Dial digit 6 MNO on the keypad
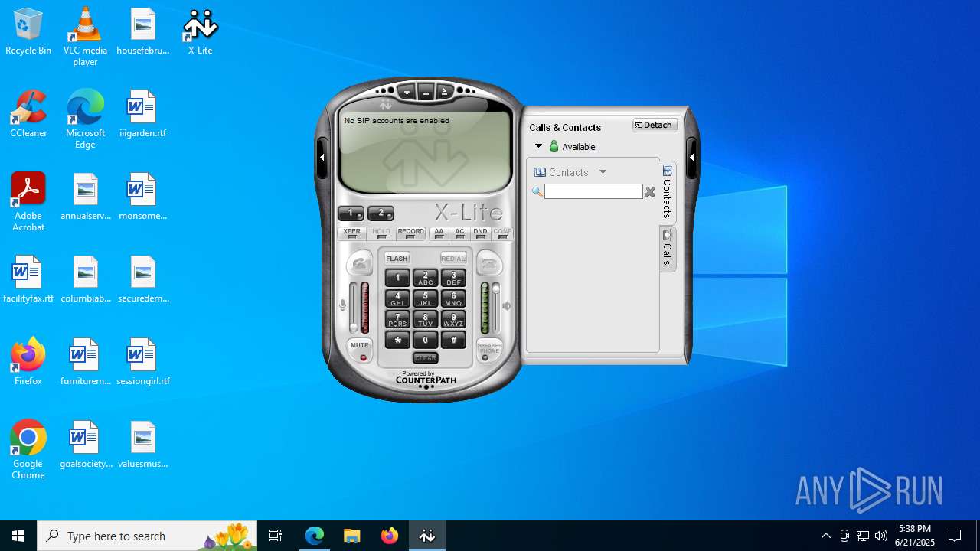The width and height of the screenshot is (980, 551). tap(453, 298)
